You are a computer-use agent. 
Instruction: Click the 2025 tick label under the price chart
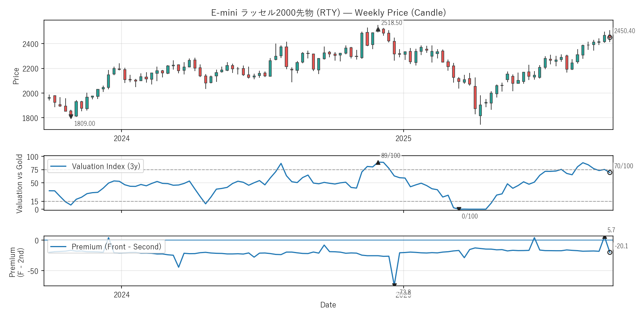click(x=403, y=138)
